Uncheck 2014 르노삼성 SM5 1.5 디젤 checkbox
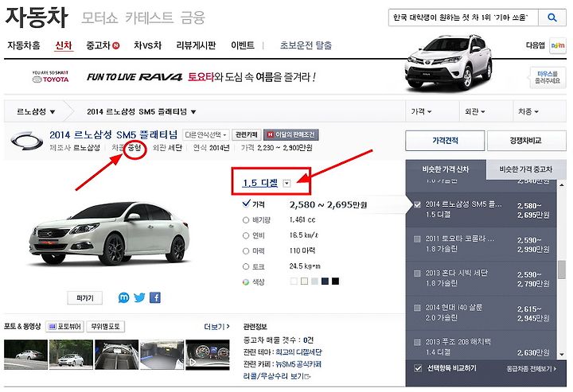 417,204
